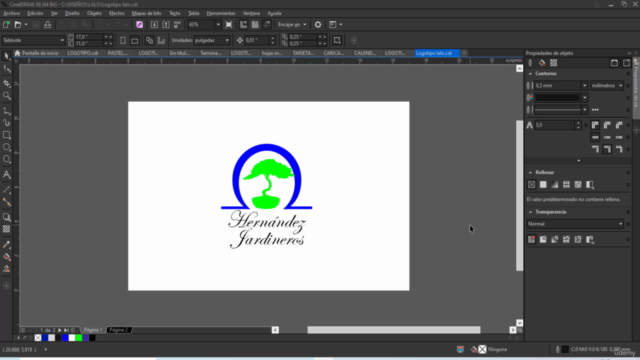Viewport: 640px width, 360px height.
Task: Click the Export icon
Action: 166,24
